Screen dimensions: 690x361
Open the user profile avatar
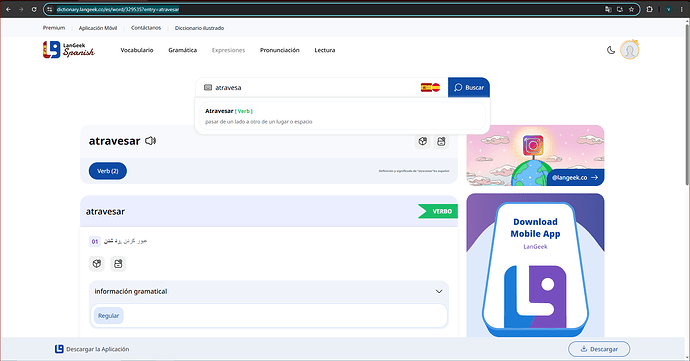[630, 50]
